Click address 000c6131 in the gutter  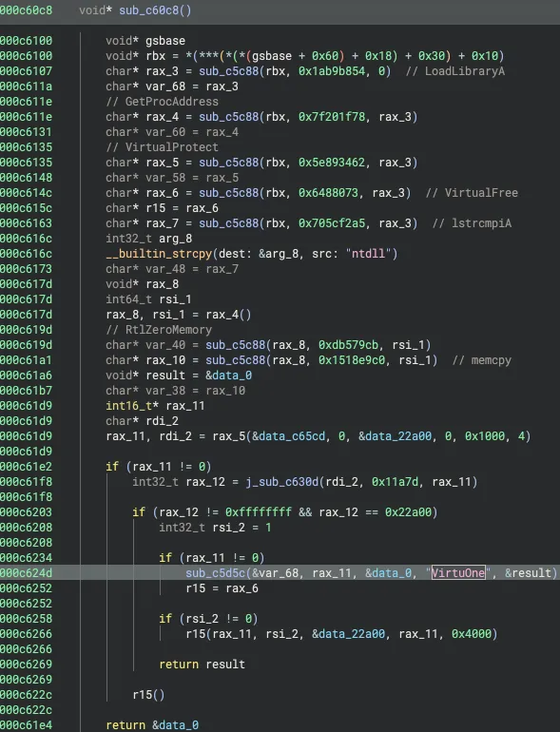[x=27, y=132]
